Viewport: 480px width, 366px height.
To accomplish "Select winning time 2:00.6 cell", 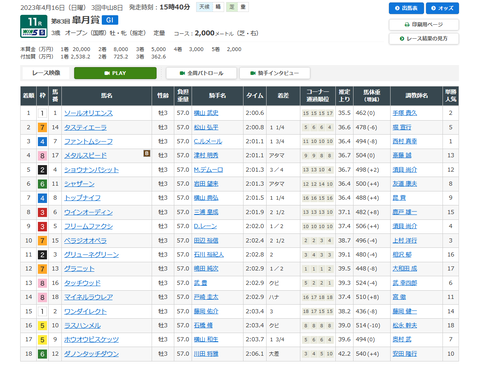I will coord(255,113).
